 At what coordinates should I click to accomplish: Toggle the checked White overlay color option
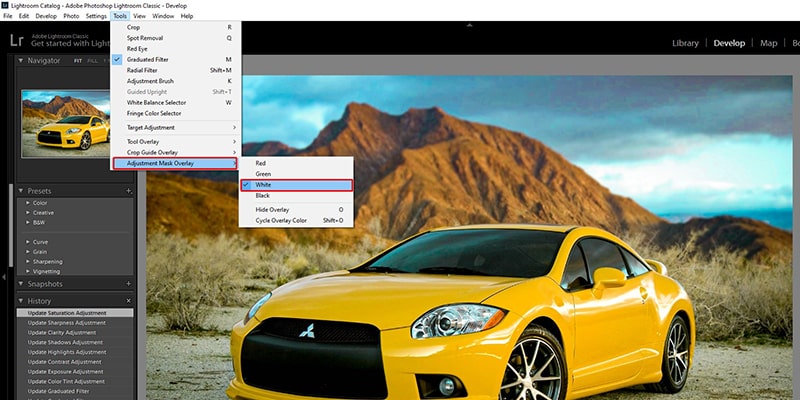pos(296,185)
